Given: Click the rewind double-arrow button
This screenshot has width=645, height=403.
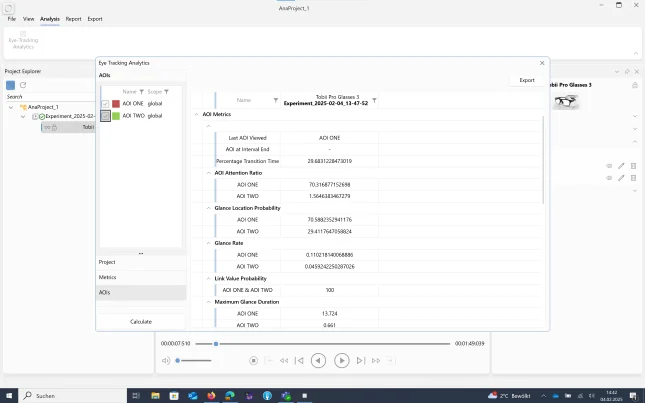Looking at the screenshot, I should tap(284, 361).
